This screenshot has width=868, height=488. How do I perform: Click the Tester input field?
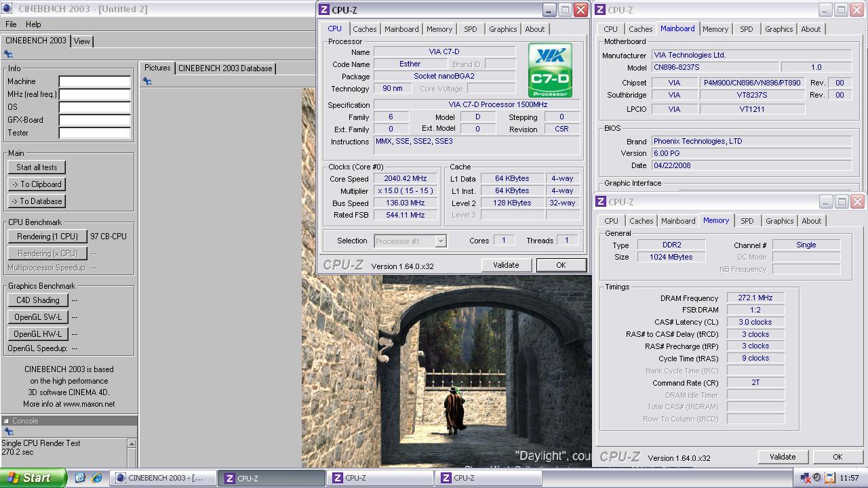click(94, 133)
